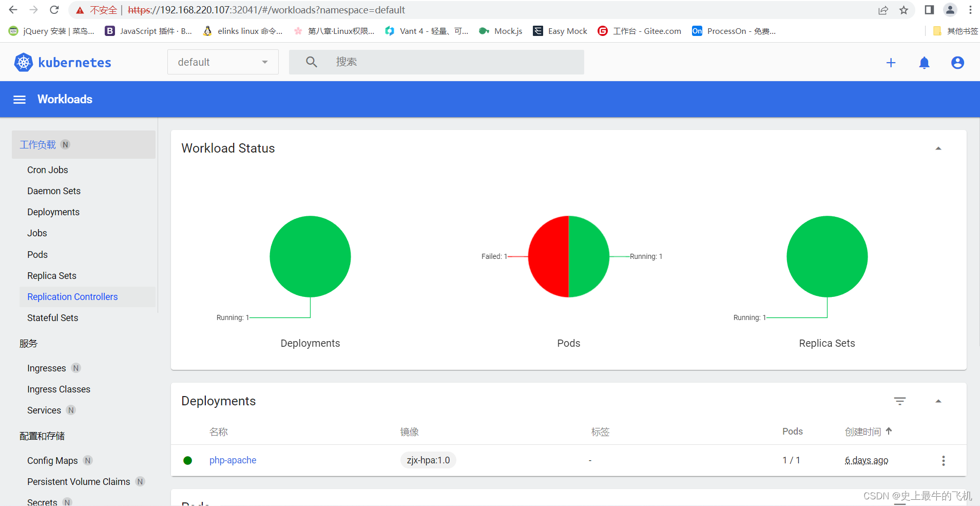Open the dashboard user account icon

pyautogui.click(x=957, y=63)
